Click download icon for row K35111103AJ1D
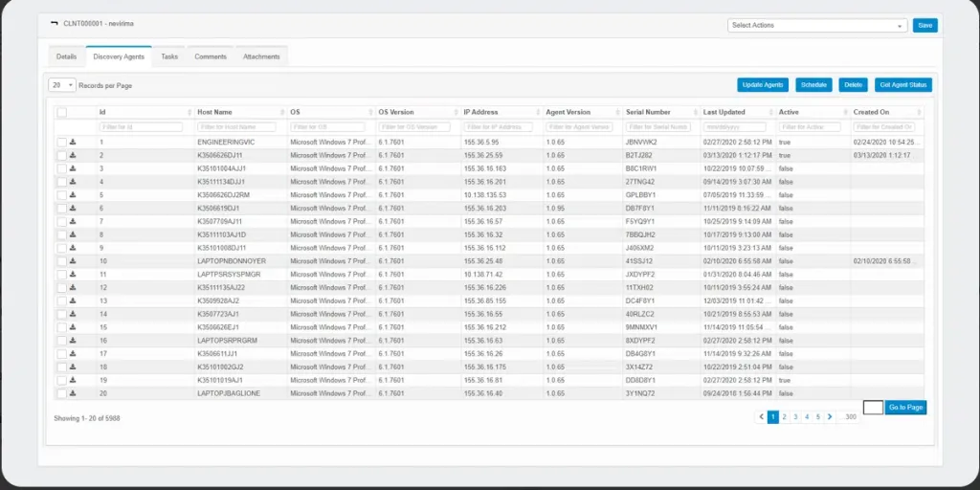This screenshot has height=490, width=980. point(73,234)
